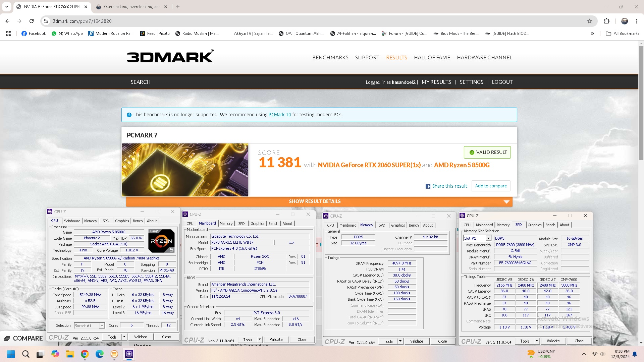Open the COMPARE panel
Viewport: 644px width, 362px height.
click(23, 338)
